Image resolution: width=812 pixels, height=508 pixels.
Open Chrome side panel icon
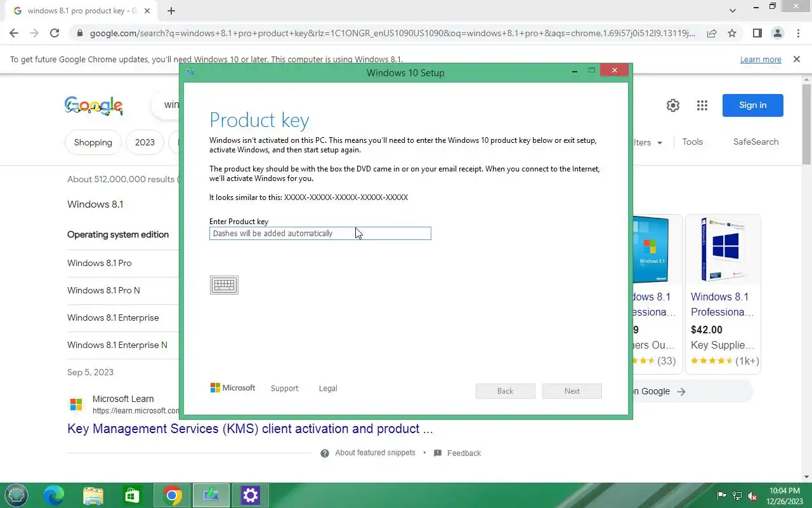click(757, 33)
